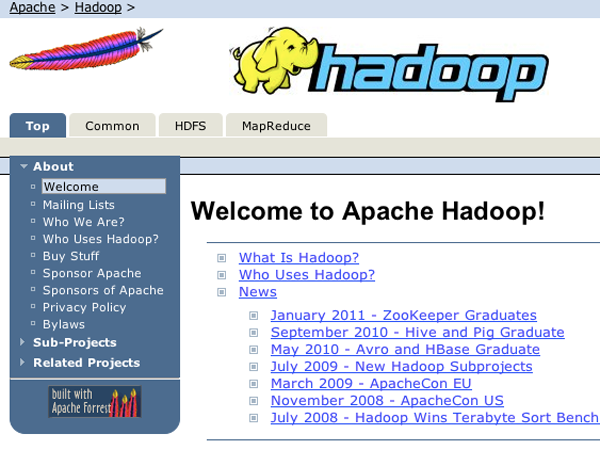The image size is (600, 450).
Task: Open the Privacy Policy sidebar item
Action: click(x=84, y=307)
